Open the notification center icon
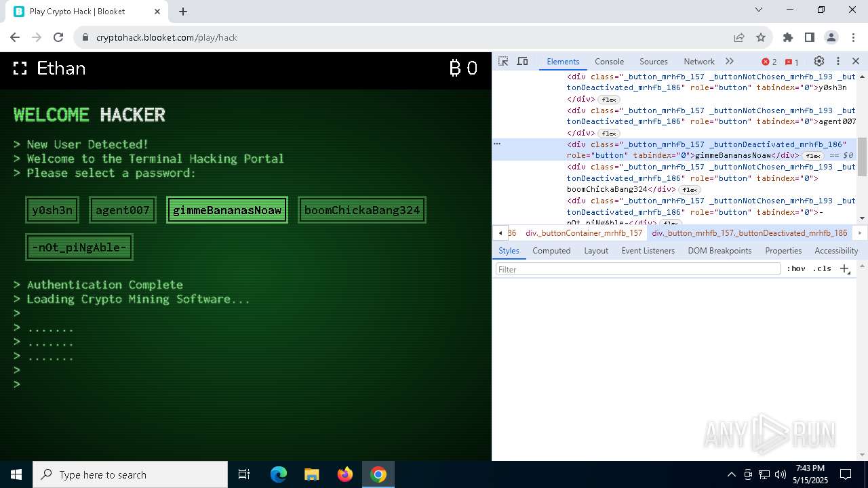 (846, 474)
